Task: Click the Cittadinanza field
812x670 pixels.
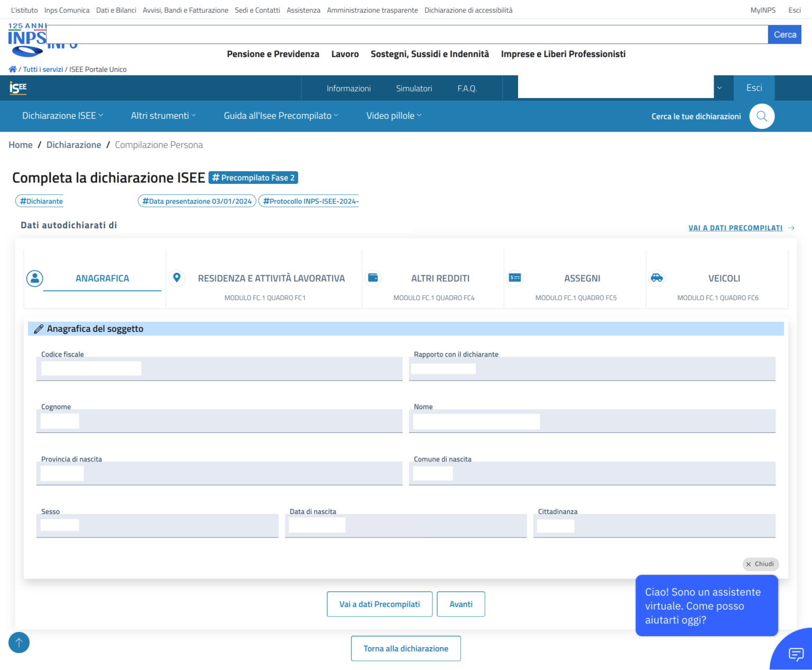Action: coord(654,526)
